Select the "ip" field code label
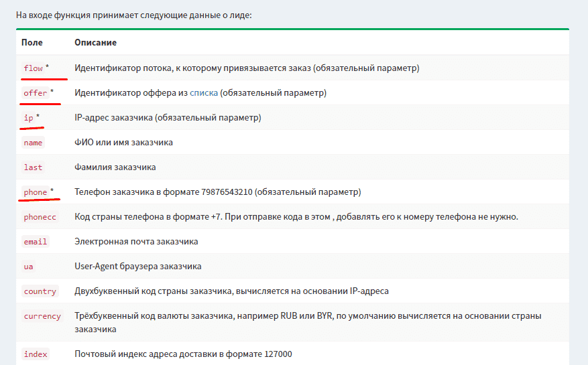This screenshot has height=365, width=588. [x=28, y=118]
